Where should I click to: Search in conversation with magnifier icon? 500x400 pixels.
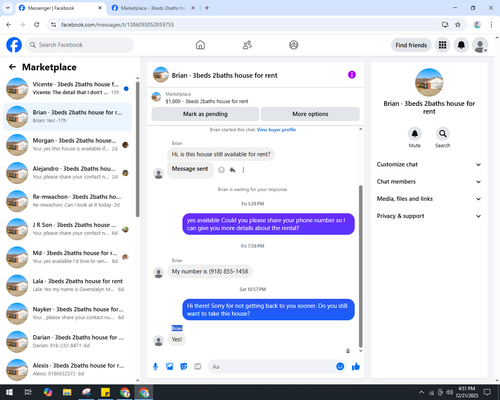442,134
